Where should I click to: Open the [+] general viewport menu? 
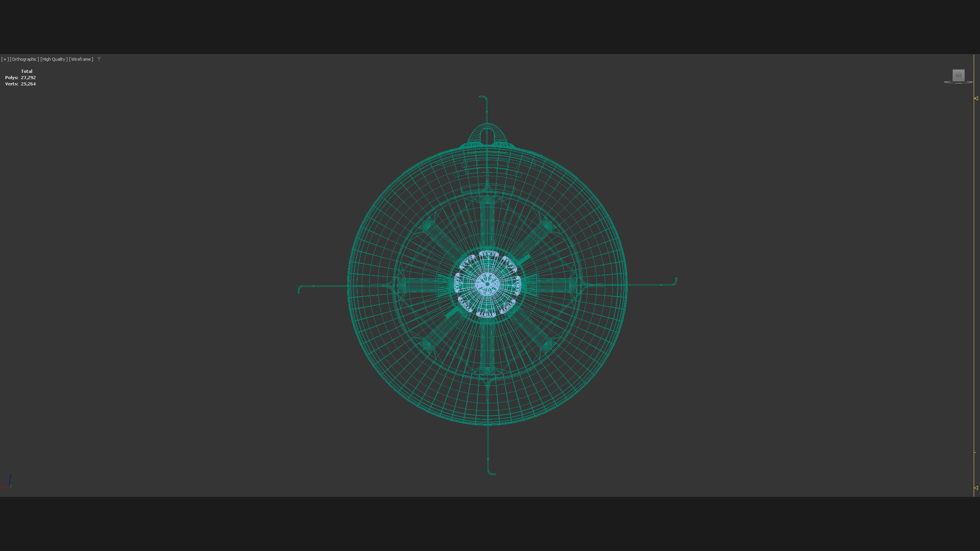point(5,59)
